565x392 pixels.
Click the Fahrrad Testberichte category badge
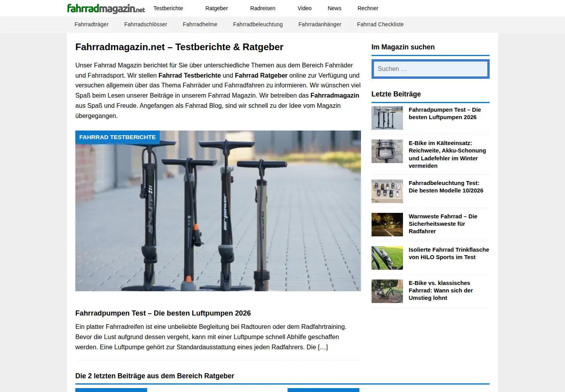pos(117,137)
